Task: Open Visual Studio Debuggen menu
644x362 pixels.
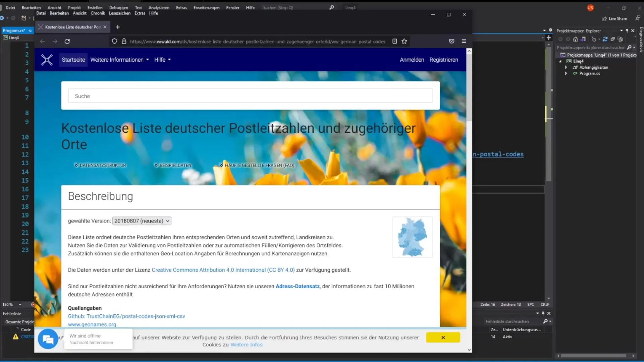Action: click(x=119, y=7)
